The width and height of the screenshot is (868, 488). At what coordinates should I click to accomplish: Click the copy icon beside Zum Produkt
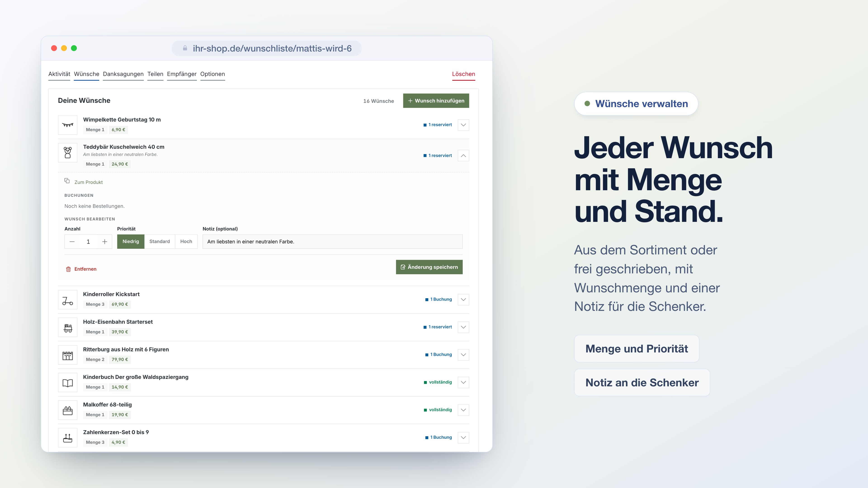pyautogui.click(x=67, y=181)
